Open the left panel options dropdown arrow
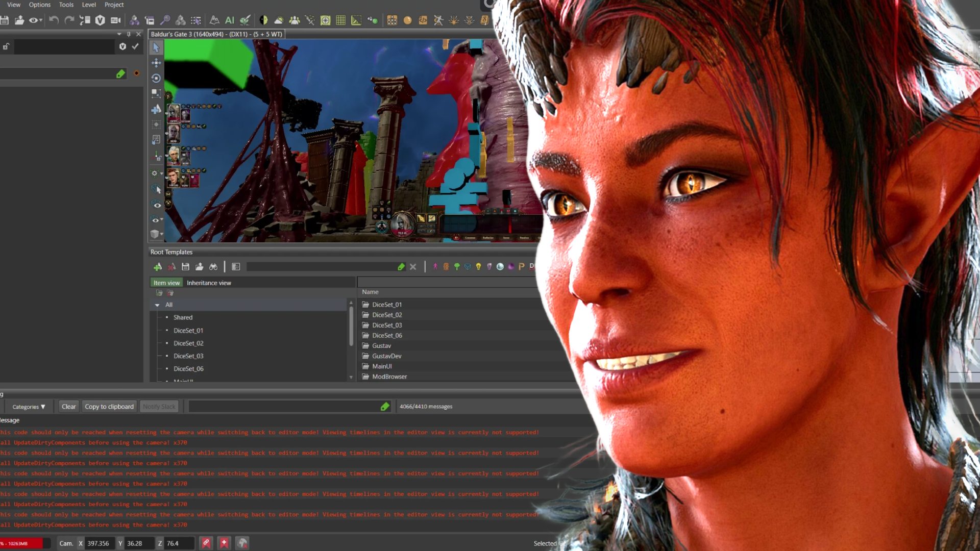Image resolution: width=980 pixels, height=551 pixels. tap(119, 34)
